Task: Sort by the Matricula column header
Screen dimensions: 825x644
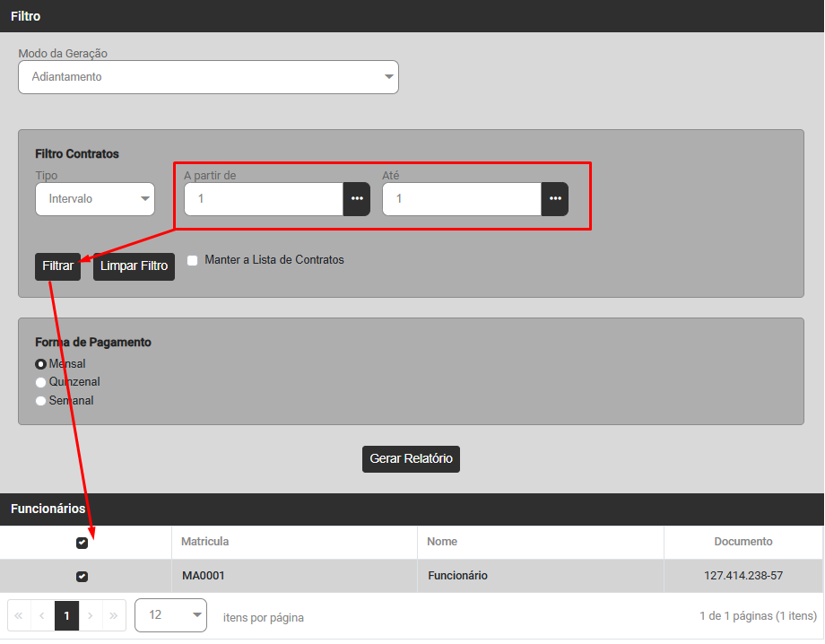Action: point(205,542)
